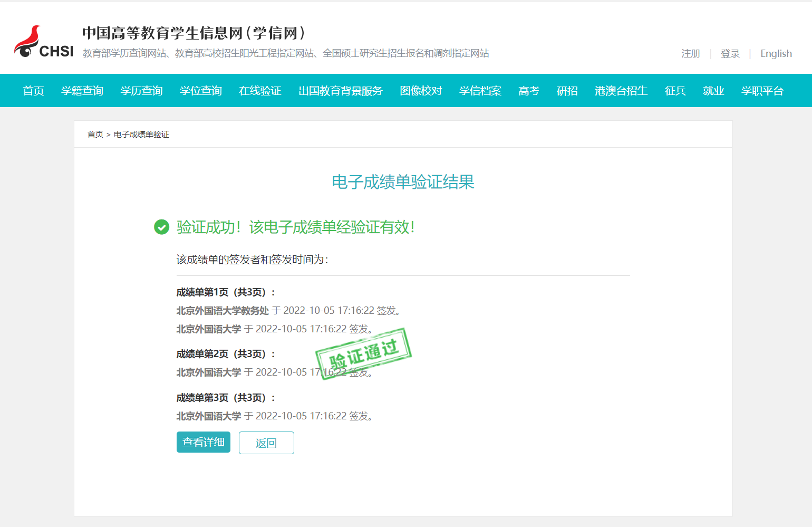Open 学信档案 from the top navigation
The image size is (812, 527).
click(x=480, y=91)
